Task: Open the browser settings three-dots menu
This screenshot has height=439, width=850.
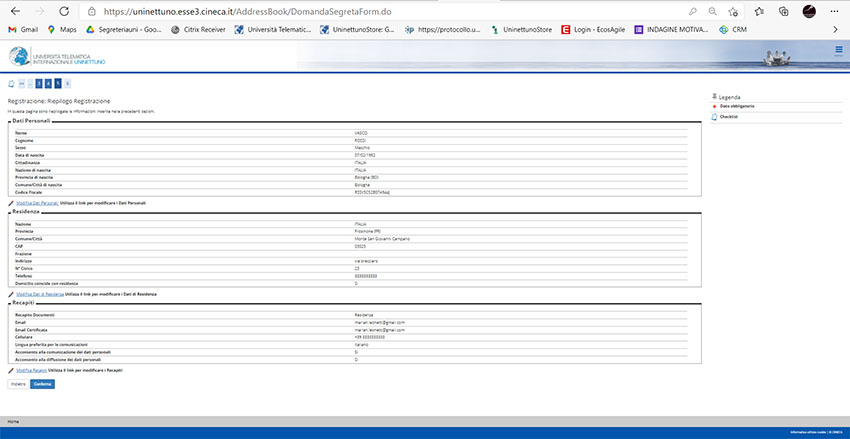Action: [835, 11]
